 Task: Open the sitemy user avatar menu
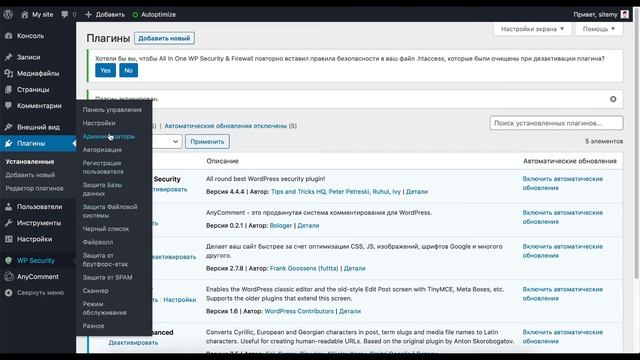pyautogui.click(x=624, y=14)
